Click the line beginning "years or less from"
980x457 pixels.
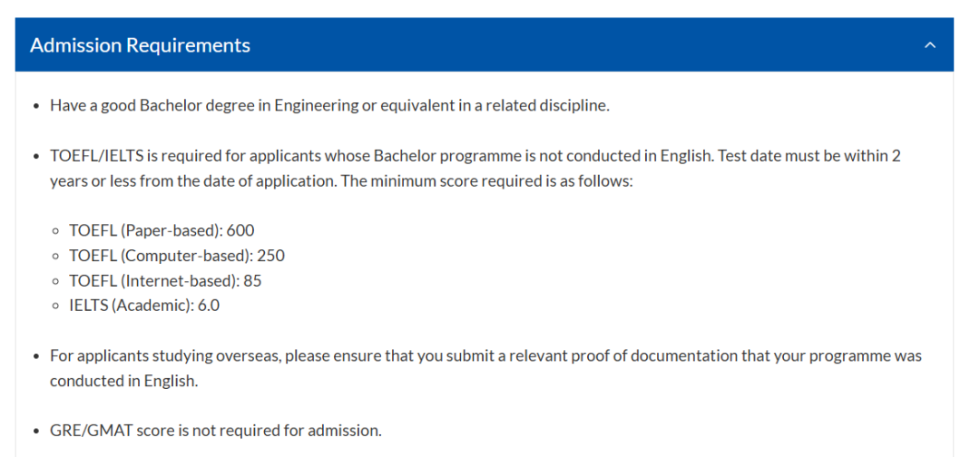click(x=342, y=181)
